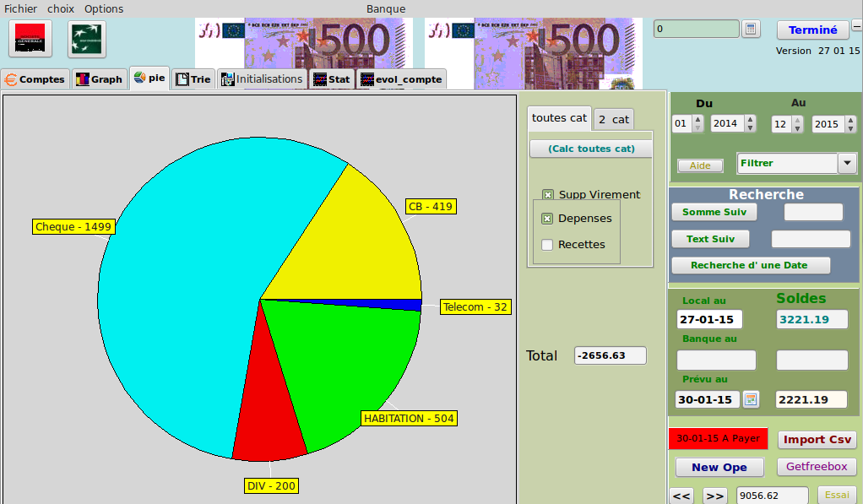Open calendar picker beside Prévu date
The width and height of the screenshot is (863, 504).
coord(751,399)
